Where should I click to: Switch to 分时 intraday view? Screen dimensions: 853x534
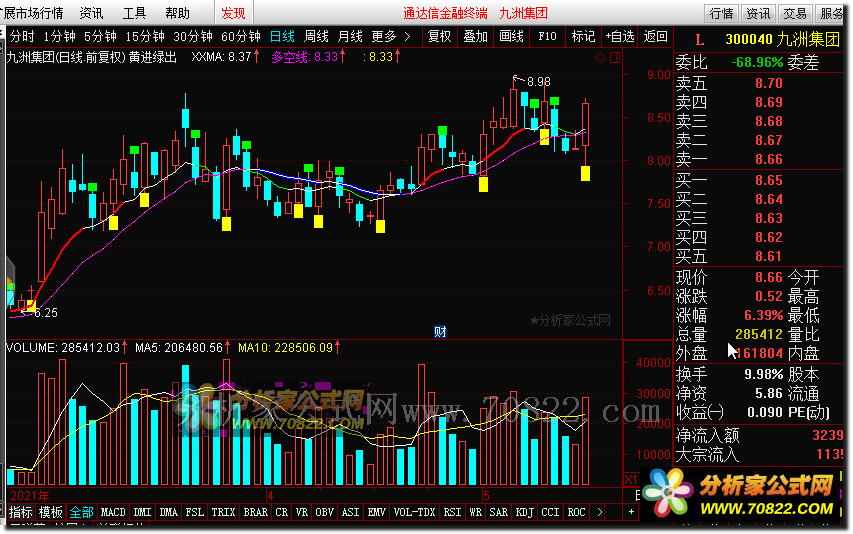[x=22, y=36]
